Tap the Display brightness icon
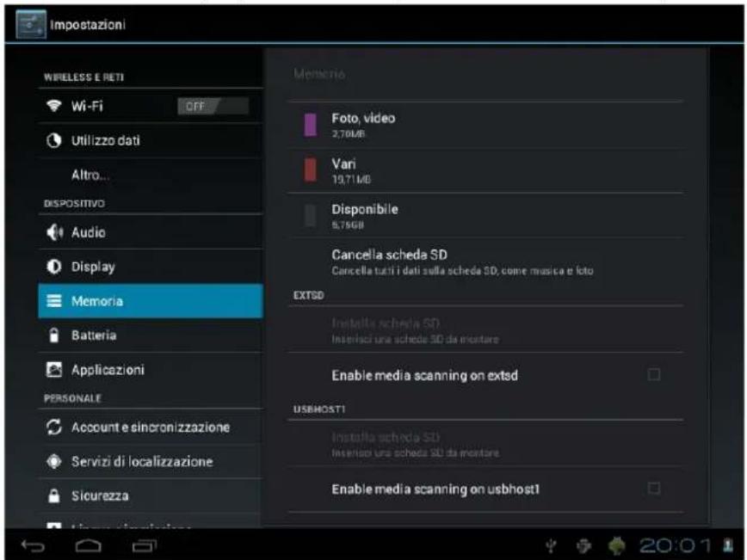747x560 pixels. point(54,267)
